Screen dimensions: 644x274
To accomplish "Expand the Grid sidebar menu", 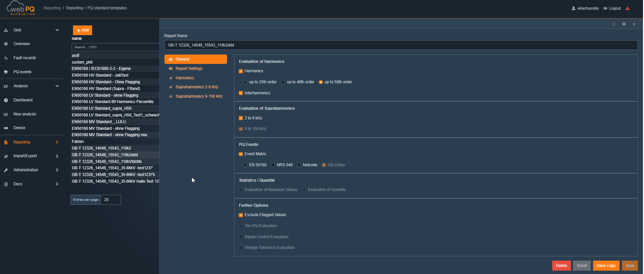I will 57,30.
